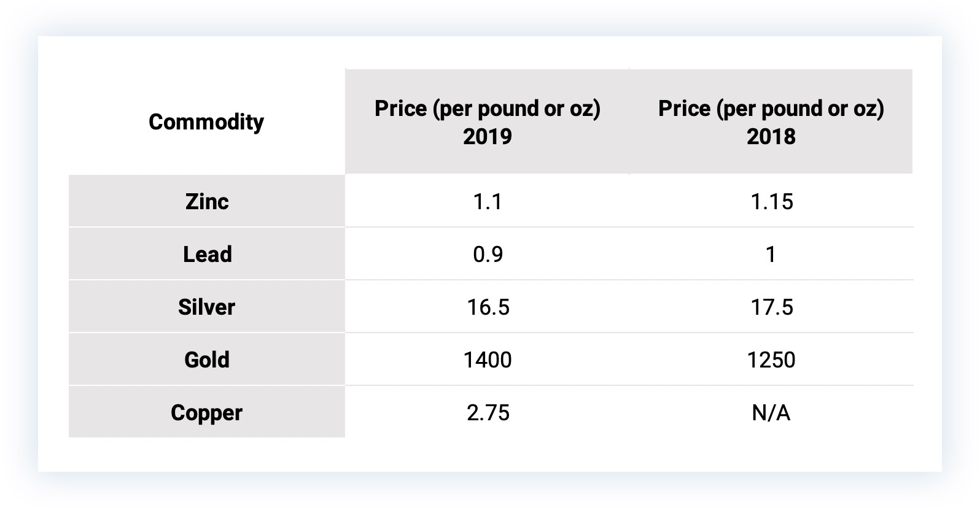Select the Gold row label
This screenshot has height=508, width=980.
coord(207,360)
